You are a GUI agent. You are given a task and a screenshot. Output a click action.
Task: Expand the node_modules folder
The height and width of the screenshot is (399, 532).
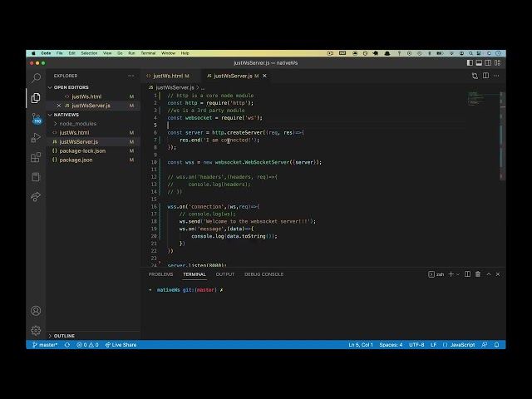93,124
